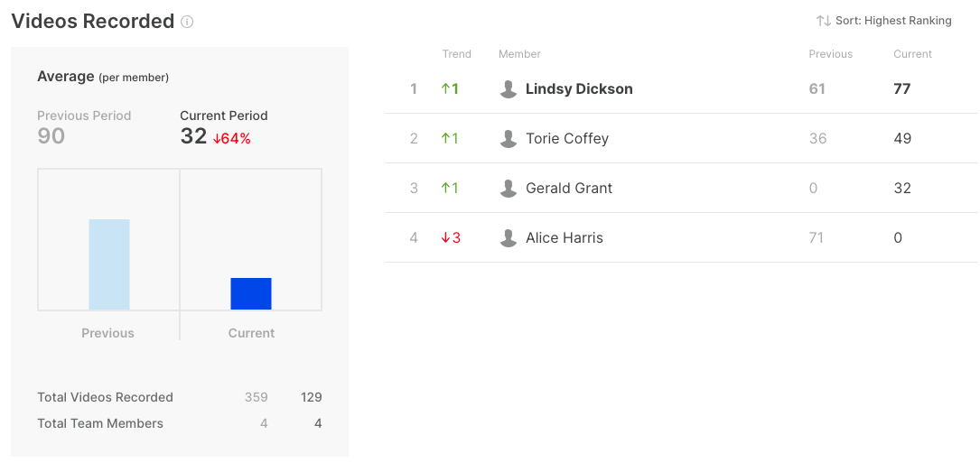This screenshot has width=980, height=472.
Task: Click the Previous column header in table
Action: point(830,54)
